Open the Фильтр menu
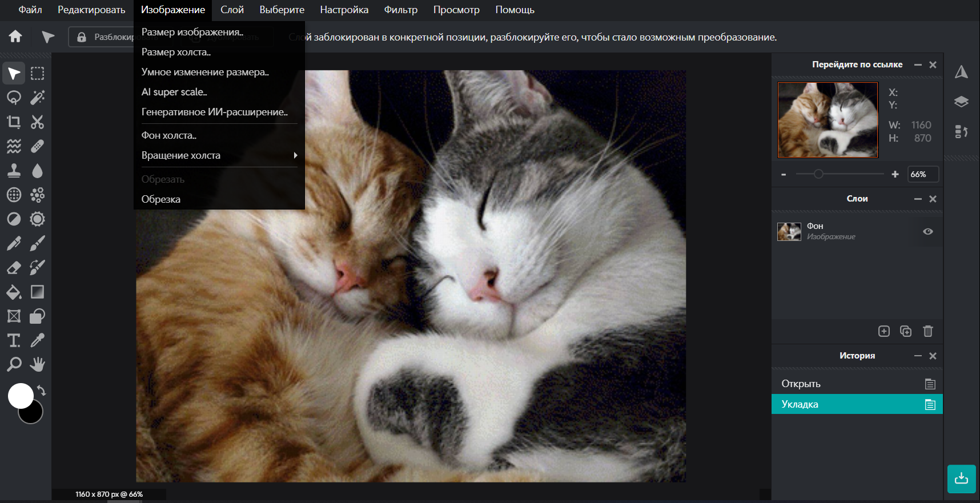This screenshot has height=503, width=980. pyautogui.click(x=400, y=10)
